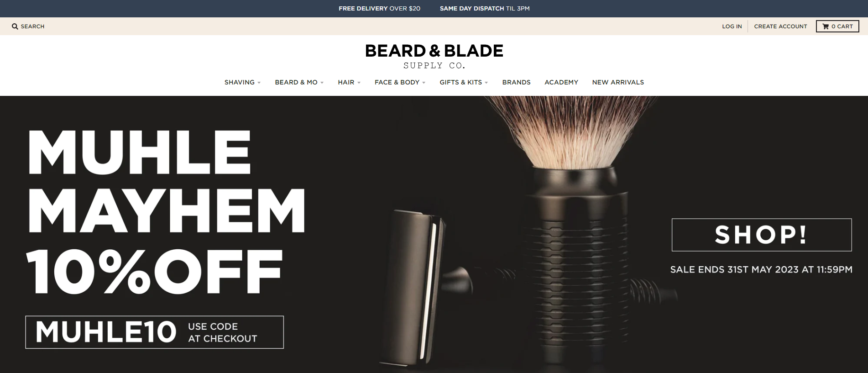Click the Search text label
This screenshot has width=868, height=373.
click(x=32, y=26)
